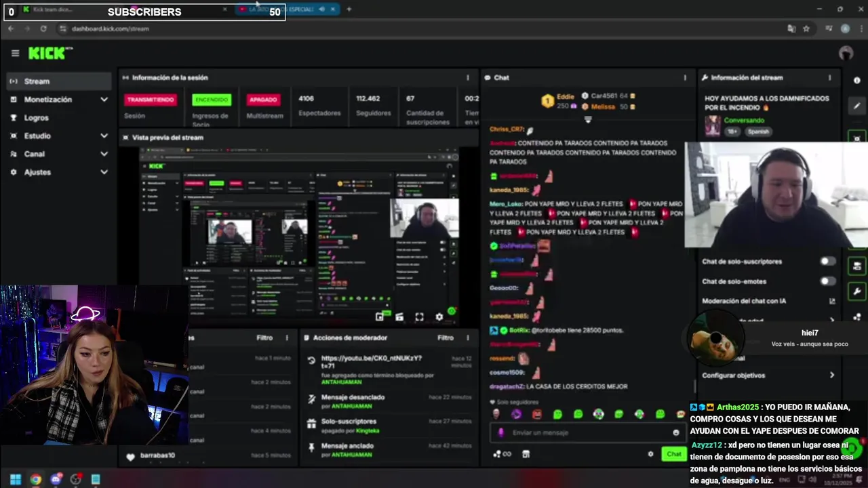The width and height of the screenshot is (868, 488).
Task: Click the green Chat send button
Action: coord(673,454)
